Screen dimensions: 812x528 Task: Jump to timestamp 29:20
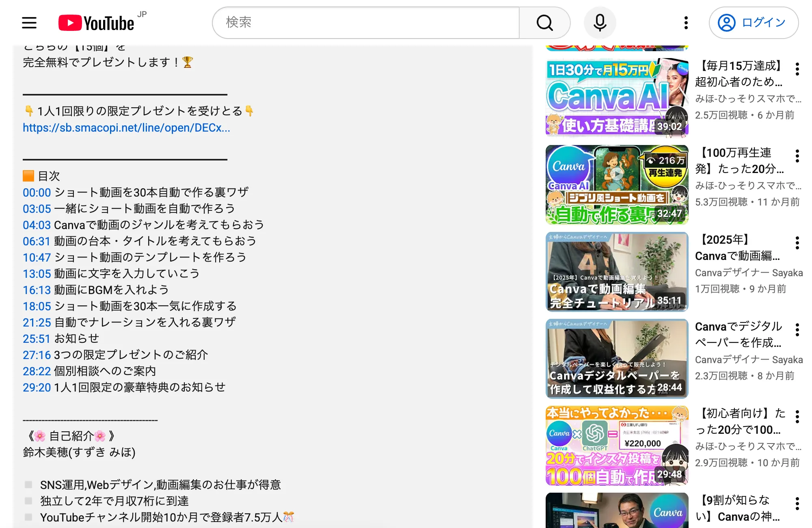pyautogui.click(x=37, y=387)
